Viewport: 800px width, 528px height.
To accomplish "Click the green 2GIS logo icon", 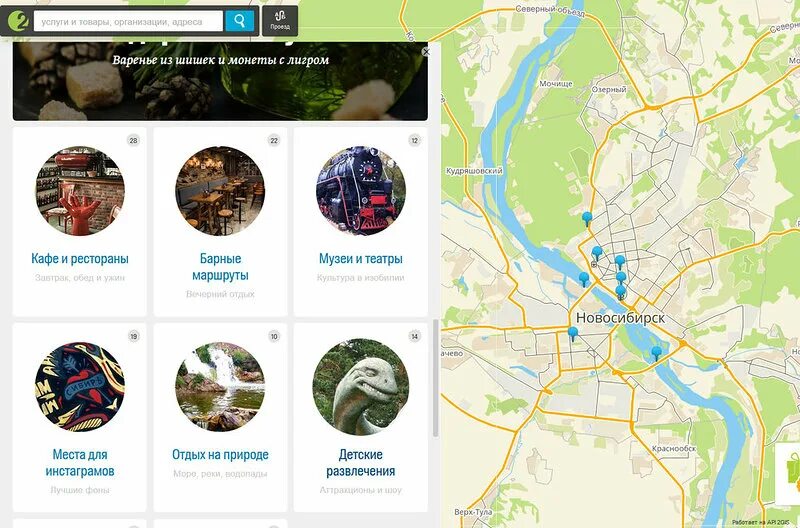I will (x=18, y=21).
